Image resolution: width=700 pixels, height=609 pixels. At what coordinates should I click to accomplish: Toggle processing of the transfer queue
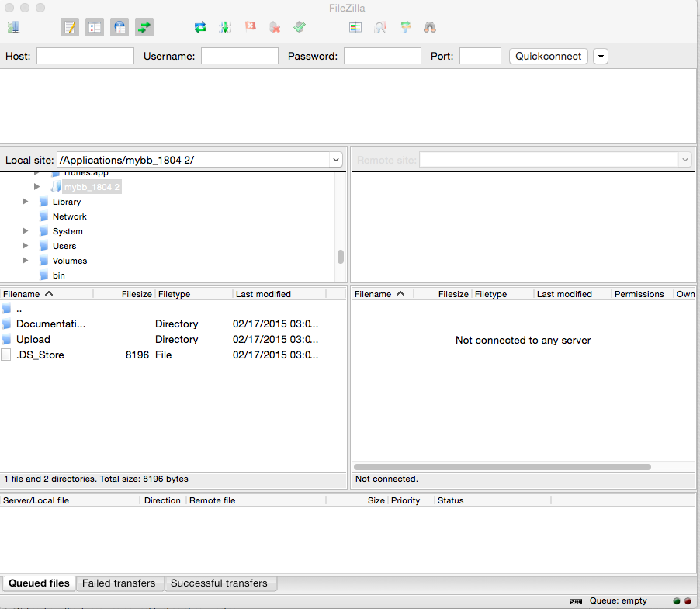(x=225, y=28)
